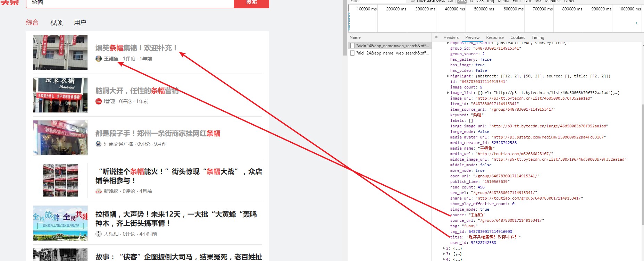This screenshot has width=644, height=261.
Task: Open article 拉横幅，大声势！未来12天
Action: [x=176, y=219]
